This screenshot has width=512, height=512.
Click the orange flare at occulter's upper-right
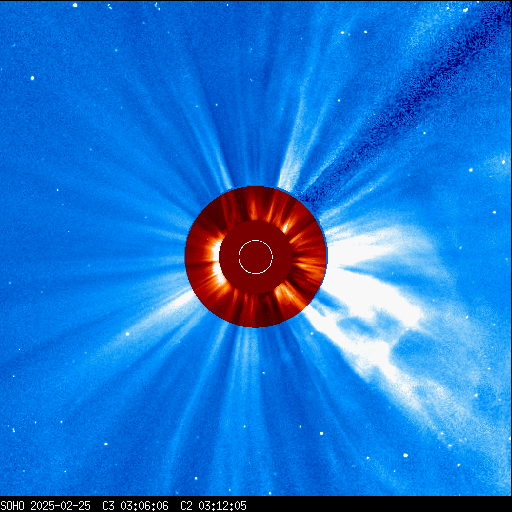click(286, 227)
